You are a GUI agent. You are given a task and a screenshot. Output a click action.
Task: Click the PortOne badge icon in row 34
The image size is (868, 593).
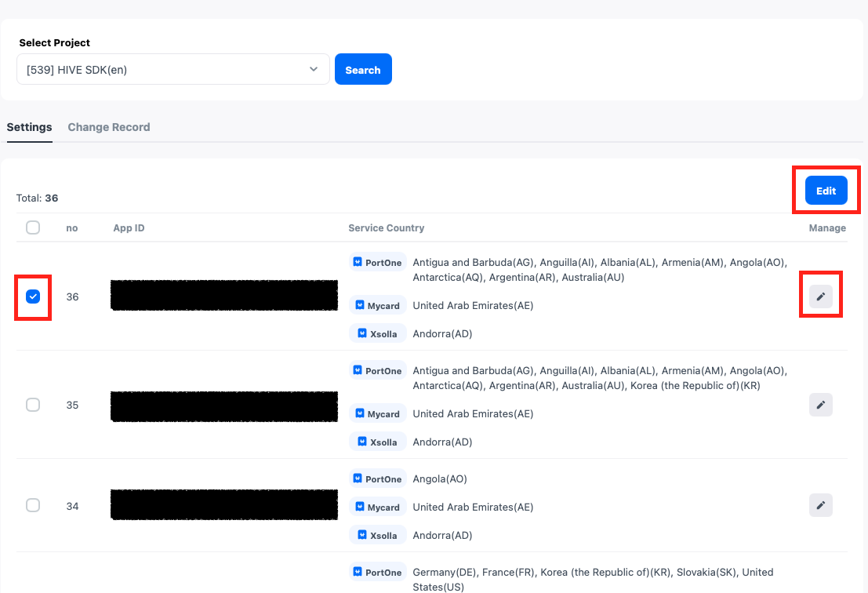pyautogui.click(x=358, y=479)
